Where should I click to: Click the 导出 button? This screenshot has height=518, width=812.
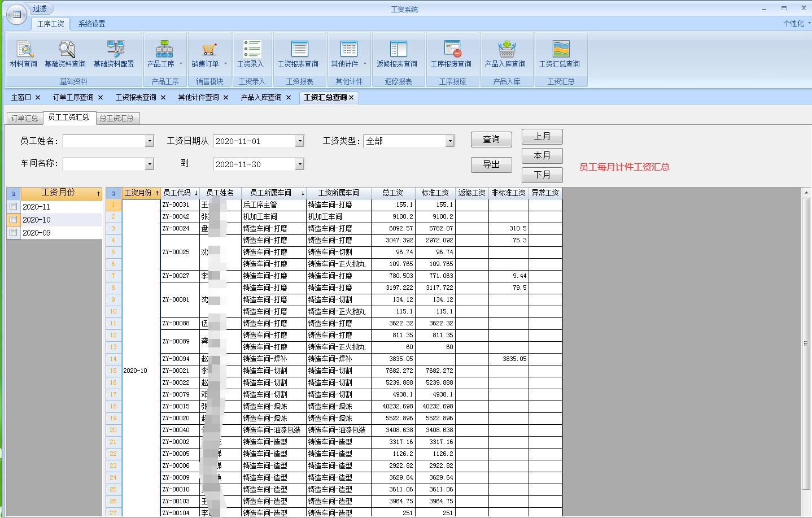(491, 164)
